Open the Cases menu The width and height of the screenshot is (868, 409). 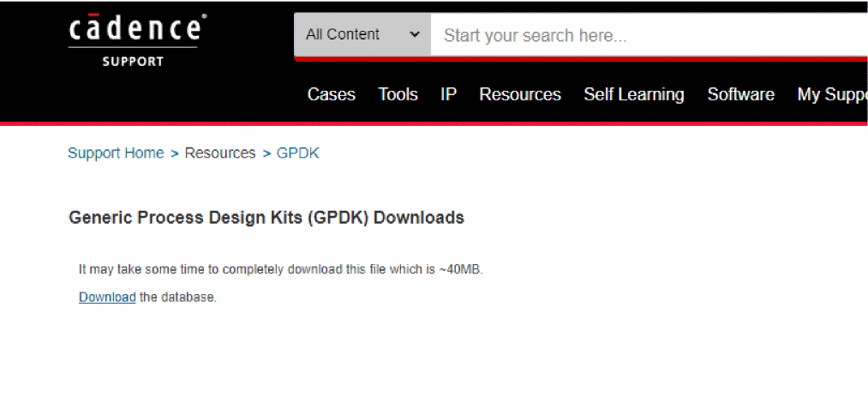tap(331, 94)
